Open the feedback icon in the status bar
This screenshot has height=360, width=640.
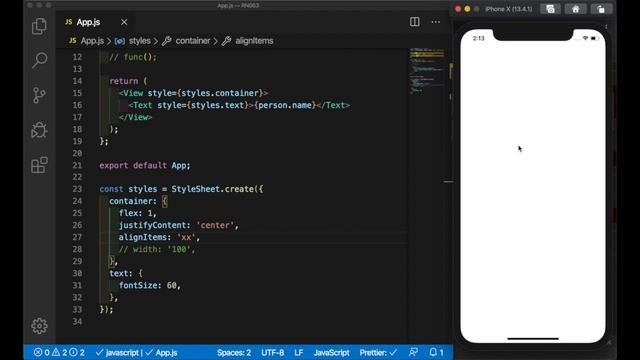click(x=413, y=352)
